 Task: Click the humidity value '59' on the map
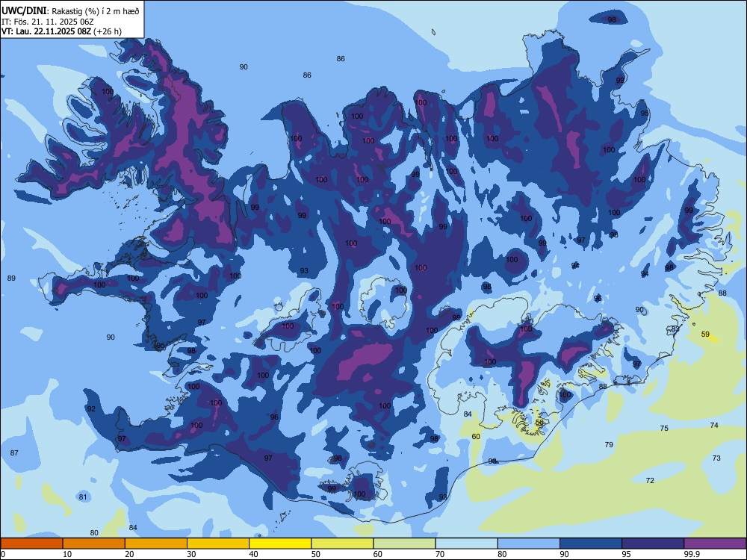pyautogui.click(x=706, y=335)
